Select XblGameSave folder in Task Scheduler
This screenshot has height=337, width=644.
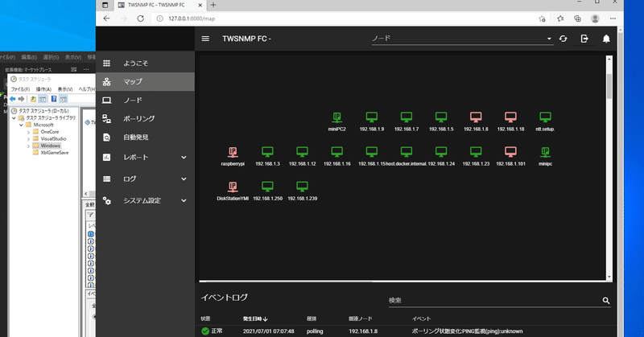(x=54, y=153)
